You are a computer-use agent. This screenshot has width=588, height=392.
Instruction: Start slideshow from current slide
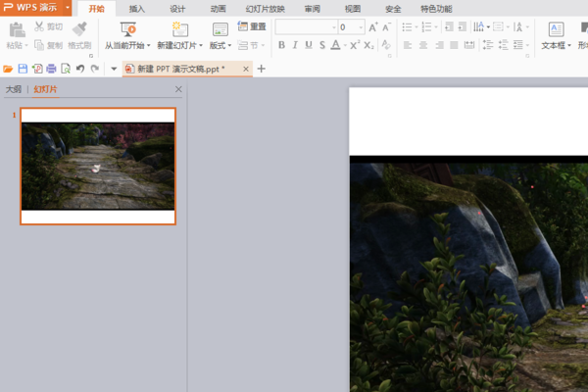[x=127, y=29]
